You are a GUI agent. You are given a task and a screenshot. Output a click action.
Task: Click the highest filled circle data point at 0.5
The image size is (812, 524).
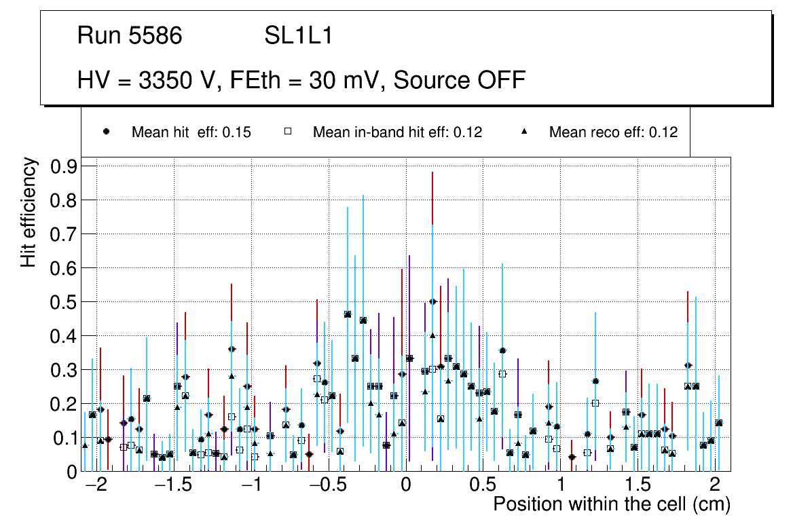(432, 301)
